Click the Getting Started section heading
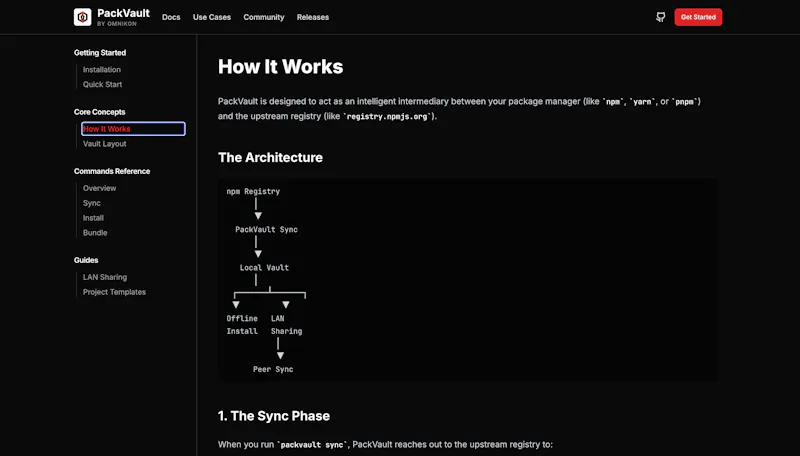This screenshot has width=800, height=456. [100, 53]
